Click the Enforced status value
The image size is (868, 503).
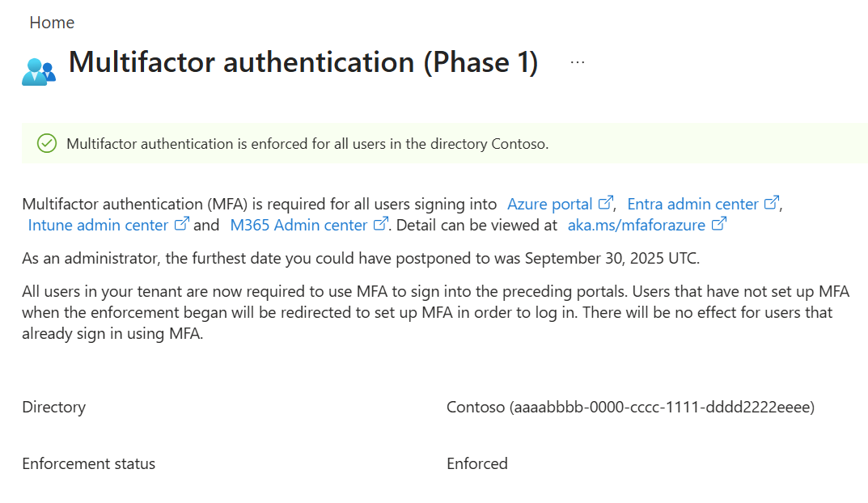477,463
